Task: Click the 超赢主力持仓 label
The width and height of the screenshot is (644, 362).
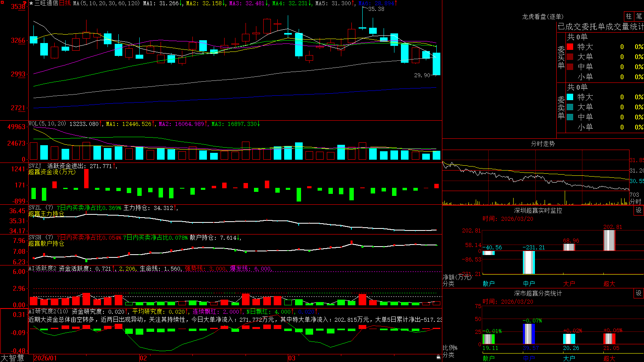Action: tap(46, 214)
